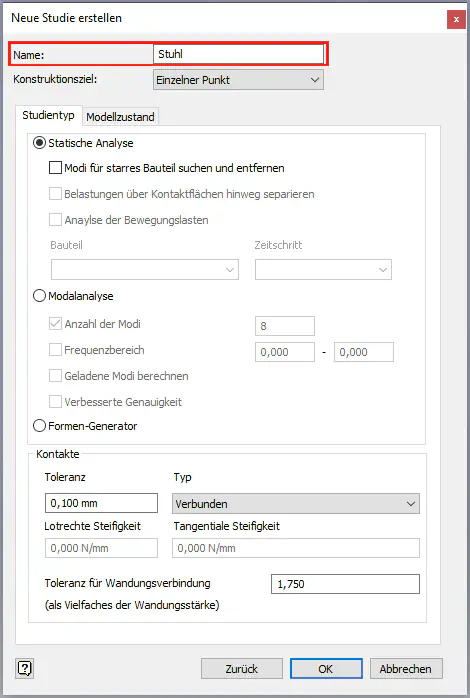
Task: Expand the Bauteil dropdown
Action: click(x=145, y=270)
